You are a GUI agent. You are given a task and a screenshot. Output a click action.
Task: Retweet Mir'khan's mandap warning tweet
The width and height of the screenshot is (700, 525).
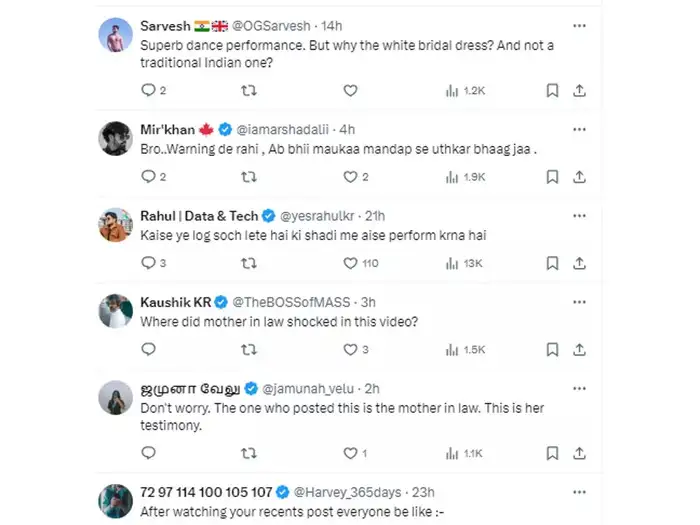click(250, 177)
